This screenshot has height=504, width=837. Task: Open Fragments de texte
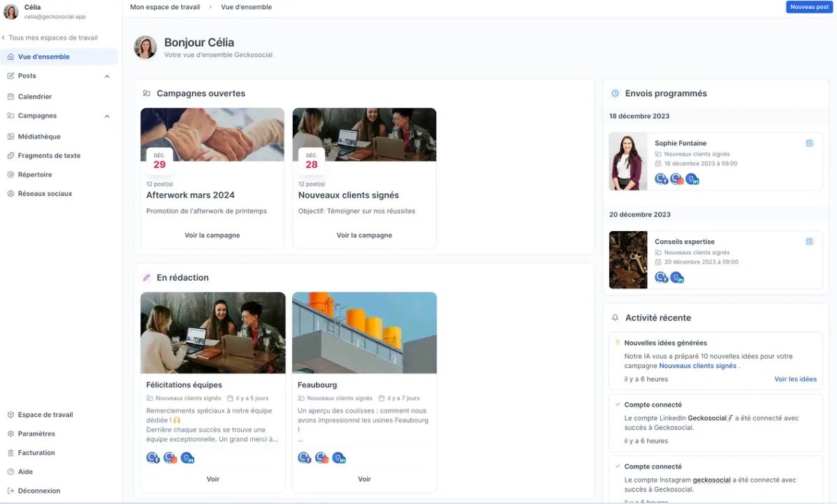pyautogui.click(x=49, y=156)
